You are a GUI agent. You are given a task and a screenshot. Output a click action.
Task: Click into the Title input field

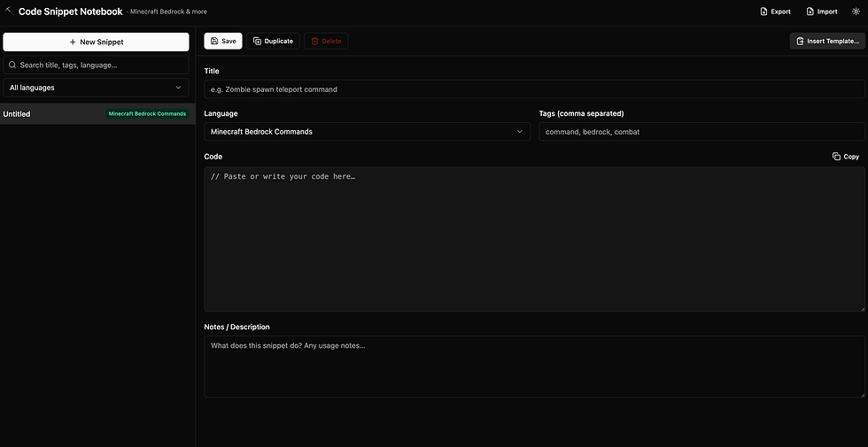click(x=534, y=89)
